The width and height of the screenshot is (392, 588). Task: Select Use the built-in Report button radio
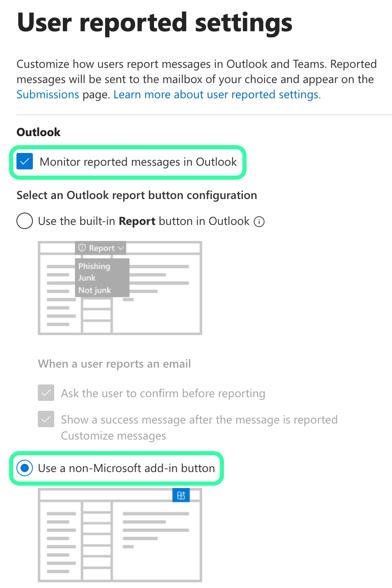coord(25,221)
